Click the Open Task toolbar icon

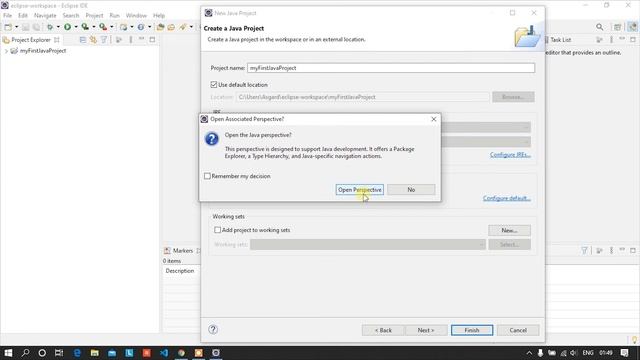(171, 27)
